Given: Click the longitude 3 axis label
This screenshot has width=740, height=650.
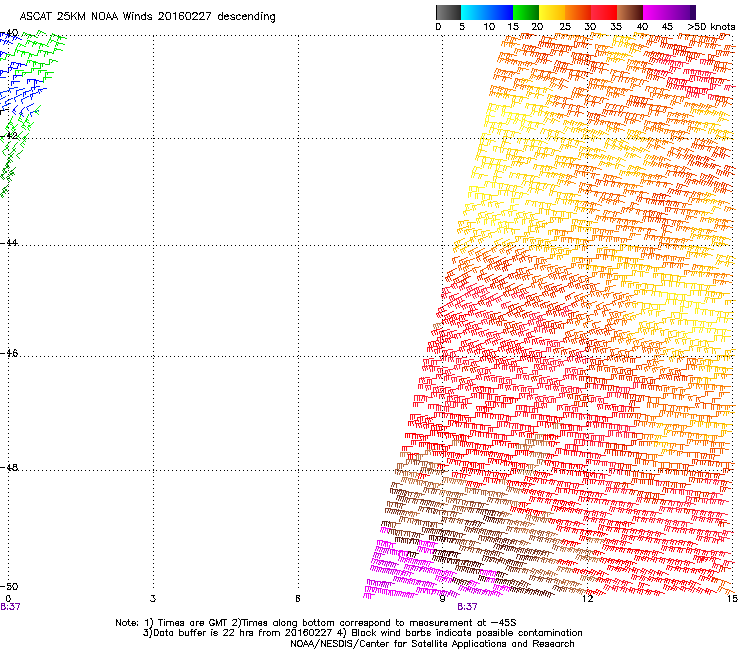Looking at the screenshot, I should pos(153,598).
